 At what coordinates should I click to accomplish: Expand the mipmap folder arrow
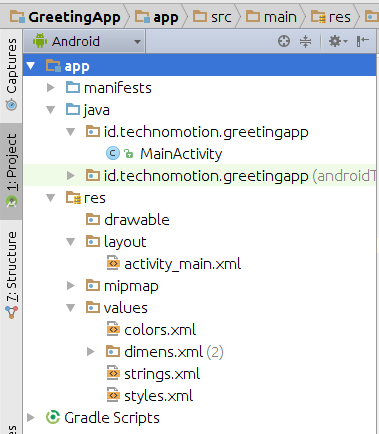(x=71, y=286)
